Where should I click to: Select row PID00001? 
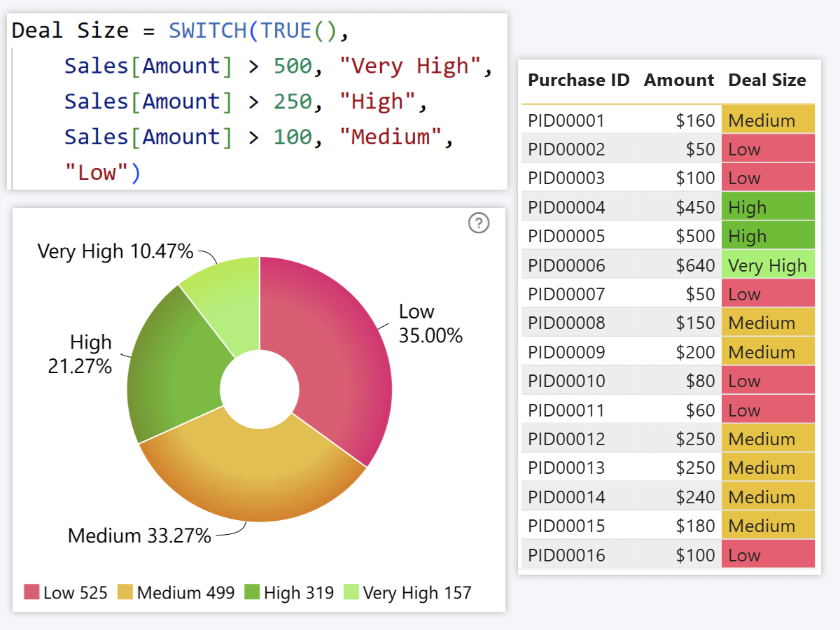click(668, 120)
